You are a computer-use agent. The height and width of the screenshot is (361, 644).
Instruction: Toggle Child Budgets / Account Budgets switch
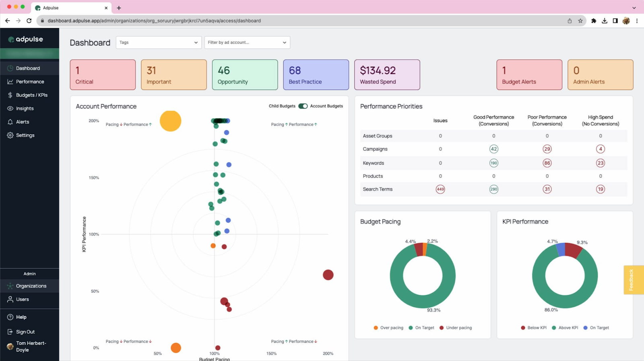303,106
